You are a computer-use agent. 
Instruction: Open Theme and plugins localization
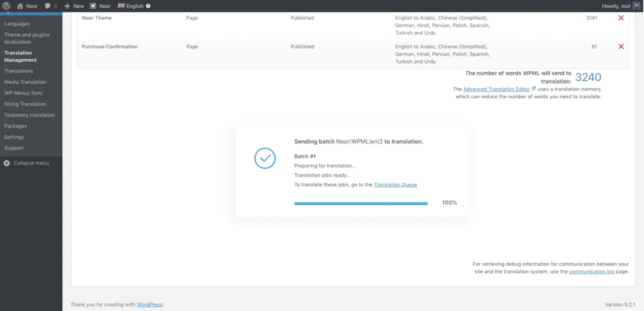pyautogui.click(x=26, y=38)
